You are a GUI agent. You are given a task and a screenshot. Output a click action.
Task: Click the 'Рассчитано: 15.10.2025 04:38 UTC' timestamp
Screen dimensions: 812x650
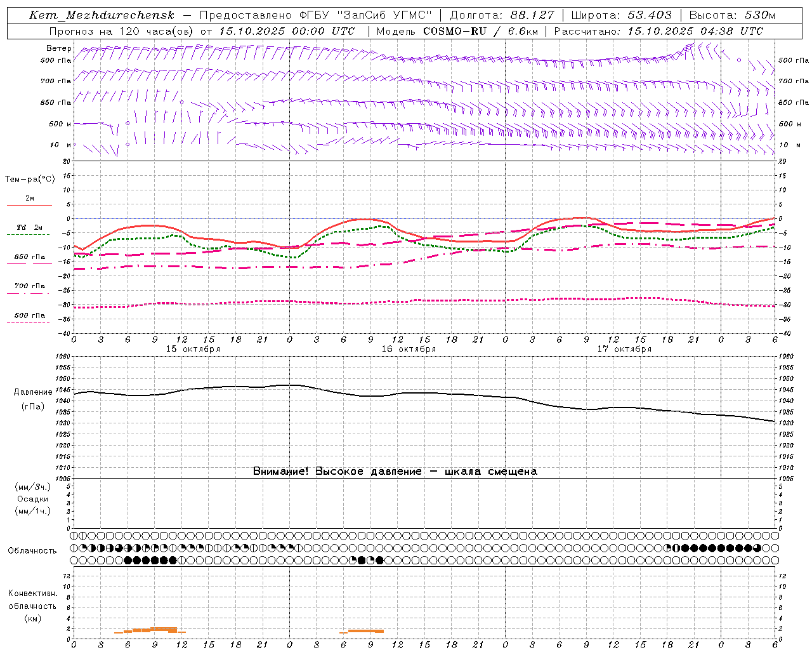point(658,31)
